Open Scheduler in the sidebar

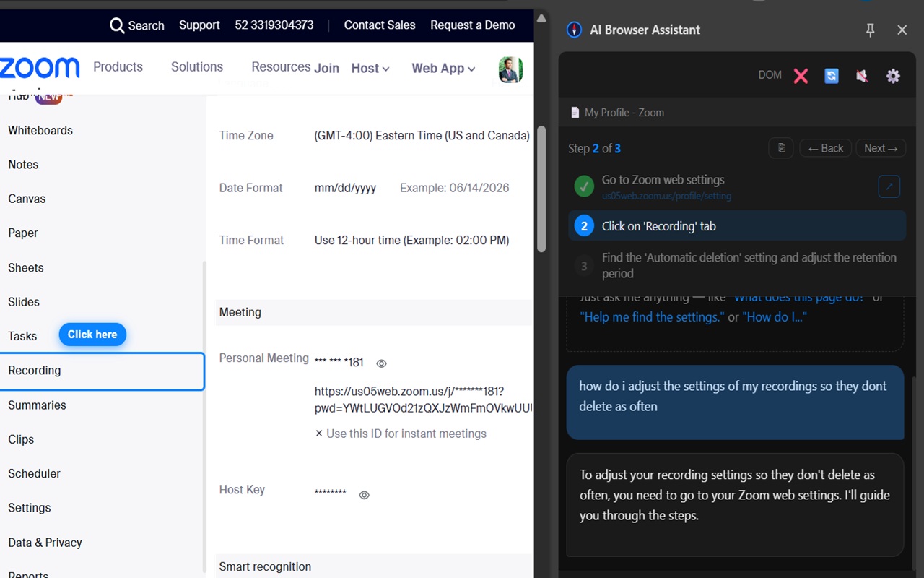[34, 474]
